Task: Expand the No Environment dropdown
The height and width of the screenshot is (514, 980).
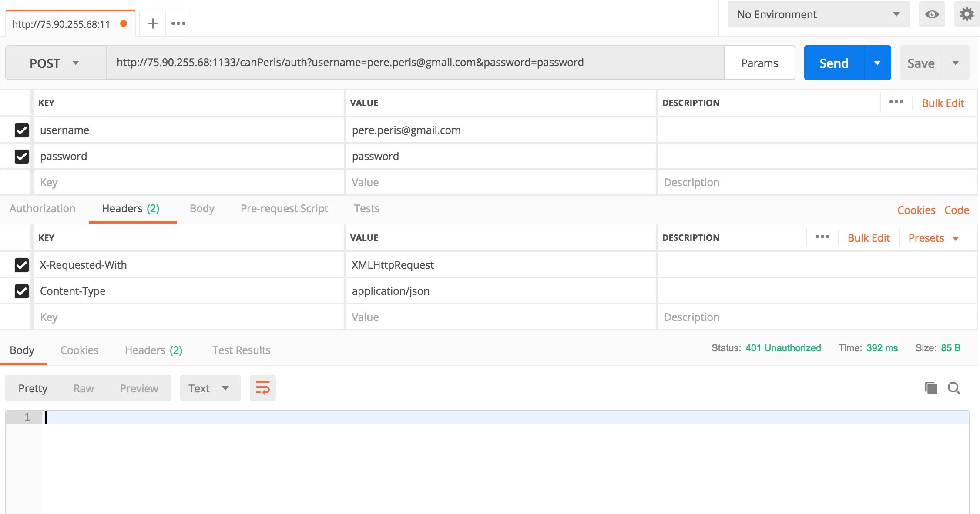Action: (x=818, y=14)
